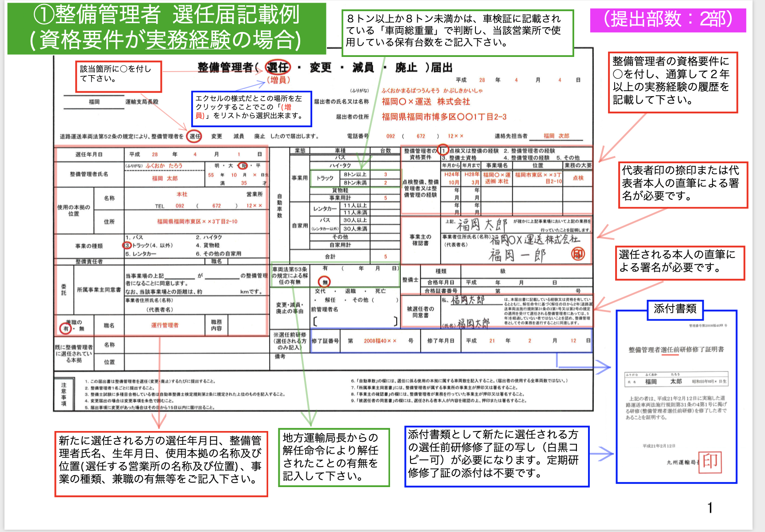Click the 車両法第53条の規定による解任の有無 cell
This screenshot has width=765, height=532.
click(x=290, y=275)
